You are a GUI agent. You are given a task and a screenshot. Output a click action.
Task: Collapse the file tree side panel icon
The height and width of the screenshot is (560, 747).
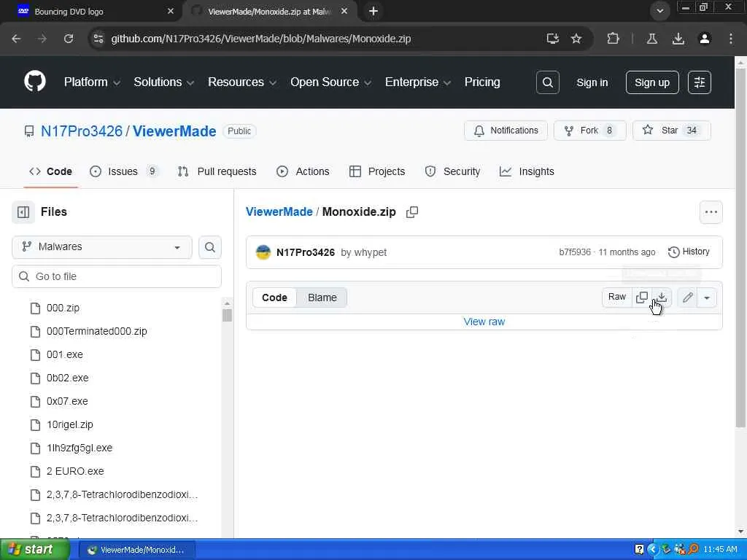[x=23, y=212]
